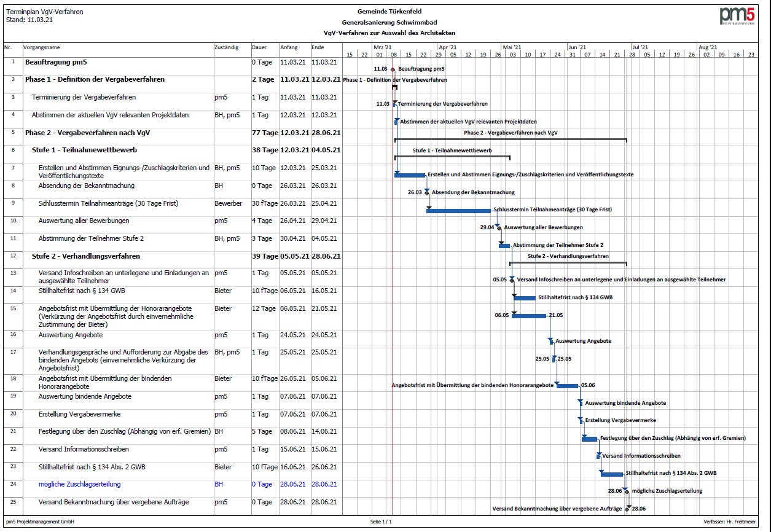Click 'Stufe 2 - Verhandlungsverfahren' in task list
This screenshot has width=771, height=532.
[x=86, y=256]
